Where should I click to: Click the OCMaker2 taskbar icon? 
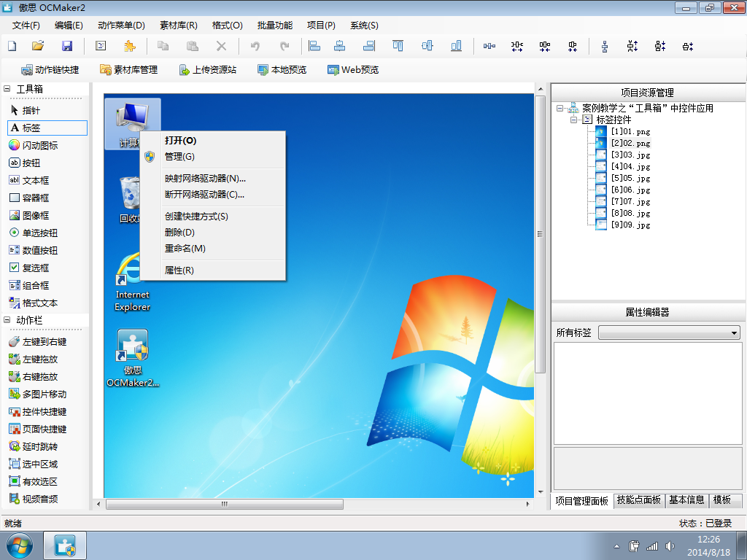[65, 545]
